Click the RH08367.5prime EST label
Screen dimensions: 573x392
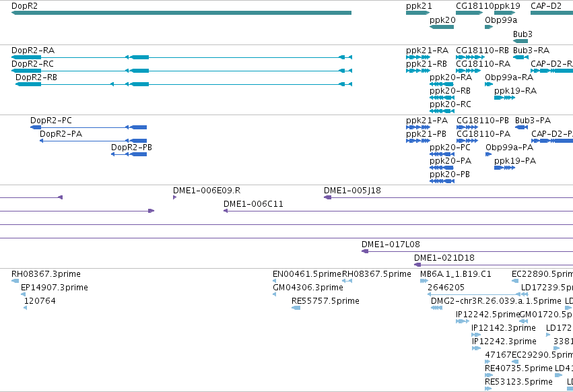point(376,274)
